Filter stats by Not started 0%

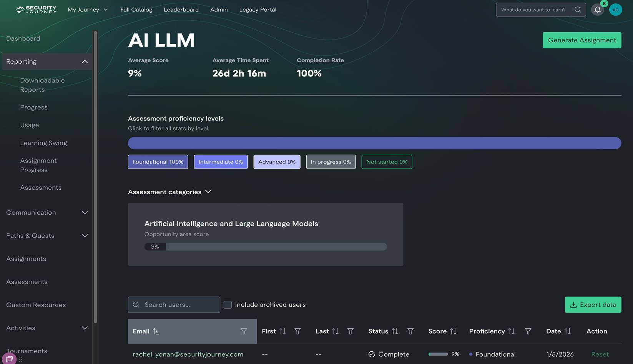click(387, 162)
